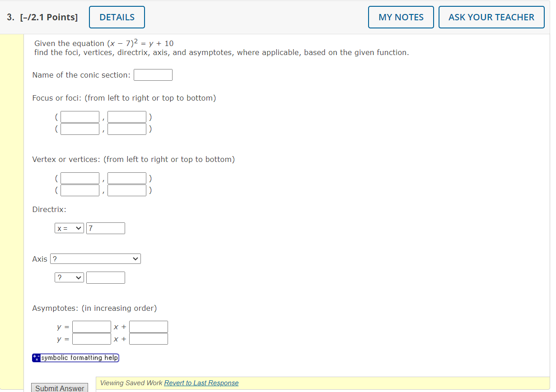This screenshot has height=392, width=556.
Task: Click the DETAILS button
Action: pos(117,17)
